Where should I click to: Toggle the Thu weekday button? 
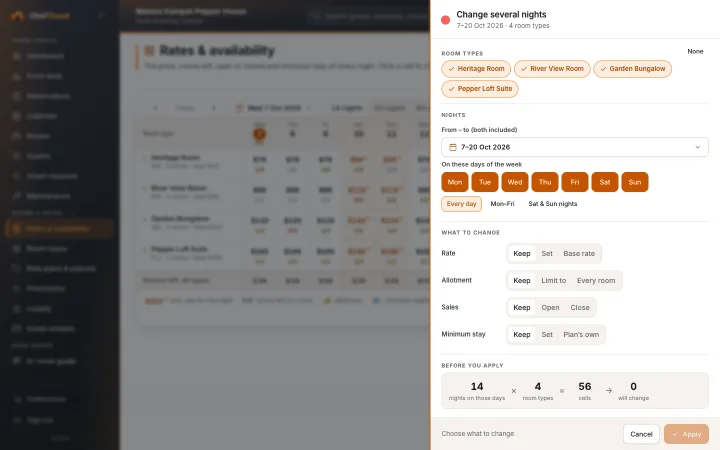545,182
